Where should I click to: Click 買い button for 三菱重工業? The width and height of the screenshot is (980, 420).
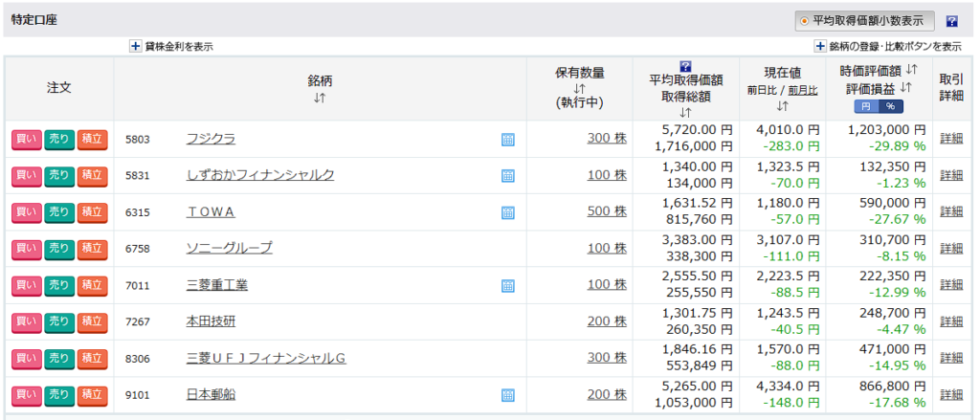[26, 286]
